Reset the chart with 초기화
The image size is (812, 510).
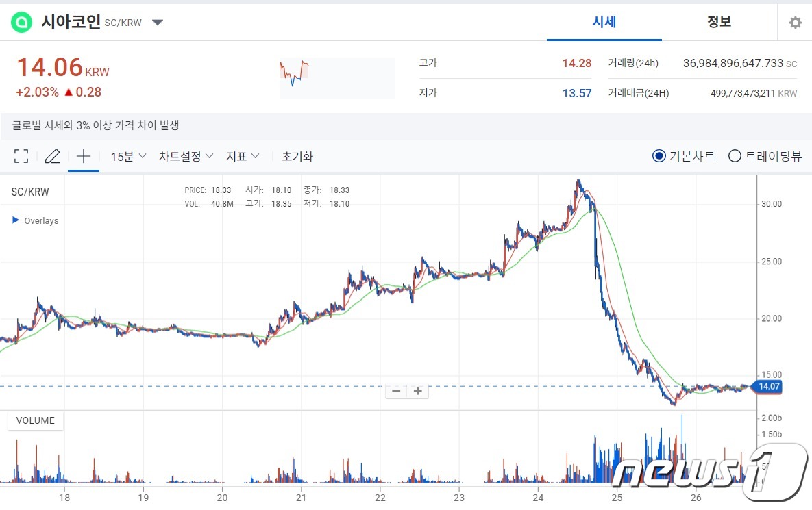pos(297,156)
